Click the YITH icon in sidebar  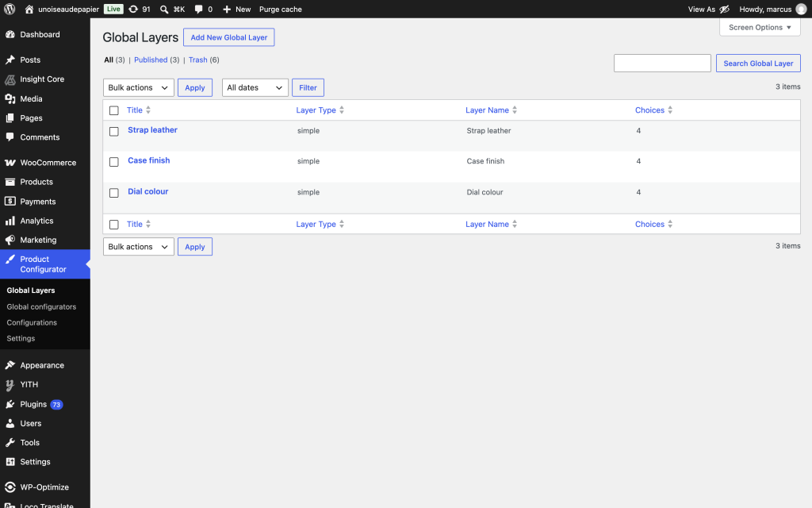pos(10,385)
